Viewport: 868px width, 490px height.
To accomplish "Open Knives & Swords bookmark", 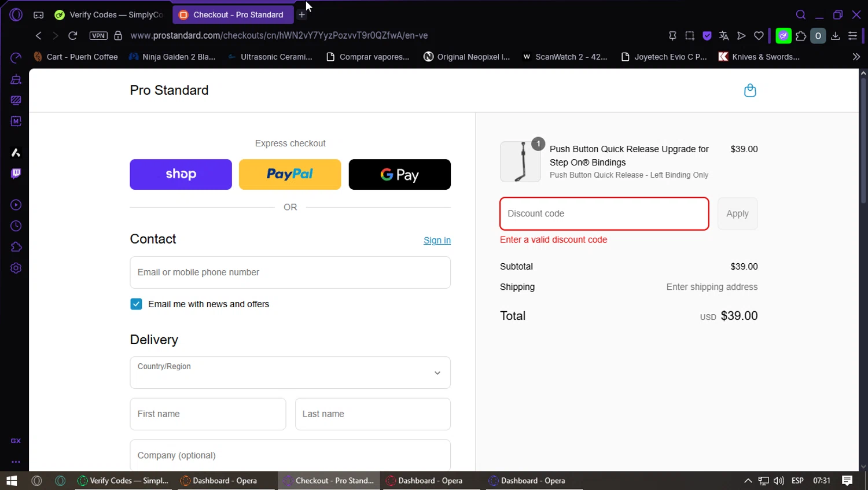I will coord(759,57).
